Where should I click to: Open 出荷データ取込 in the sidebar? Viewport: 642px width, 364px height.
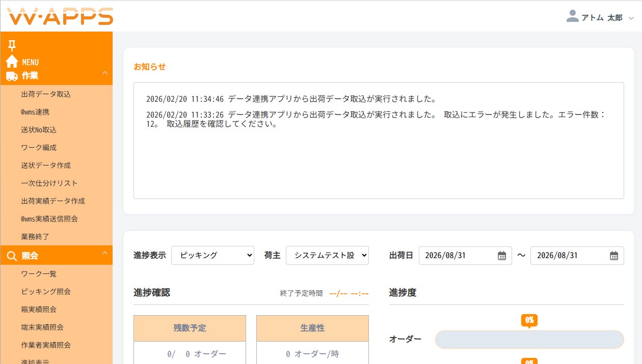46,94
